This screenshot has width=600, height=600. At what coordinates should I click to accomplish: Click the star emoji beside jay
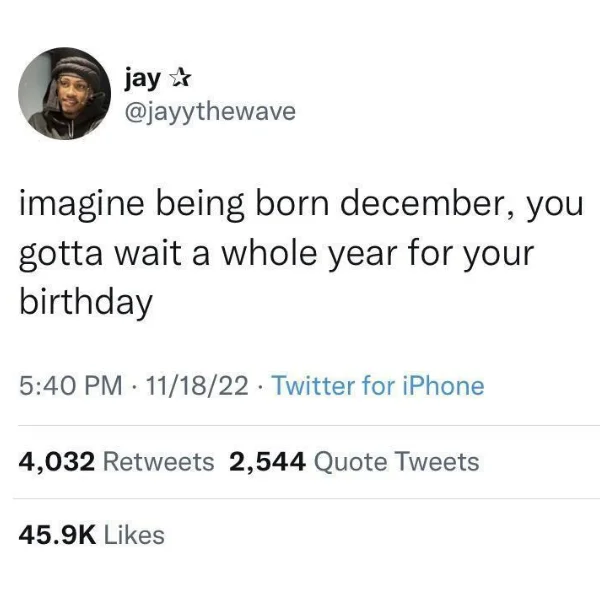tap(180, 78)
